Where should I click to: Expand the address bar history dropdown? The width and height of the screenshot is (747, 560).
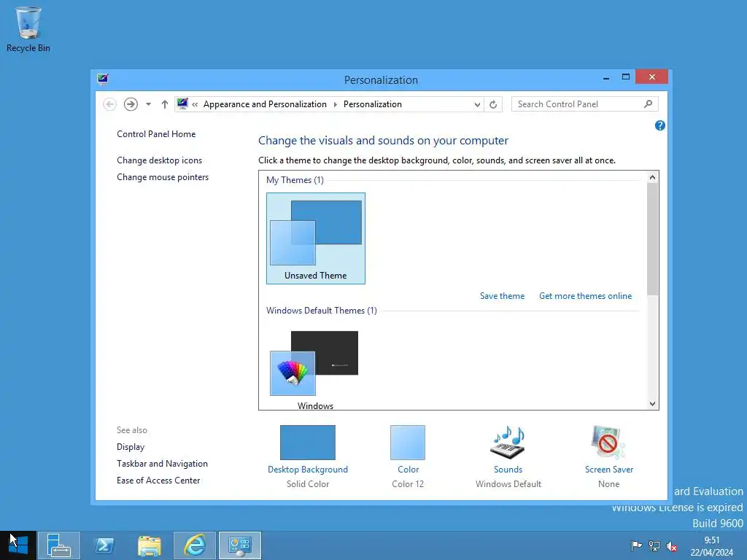coord(477,105)
